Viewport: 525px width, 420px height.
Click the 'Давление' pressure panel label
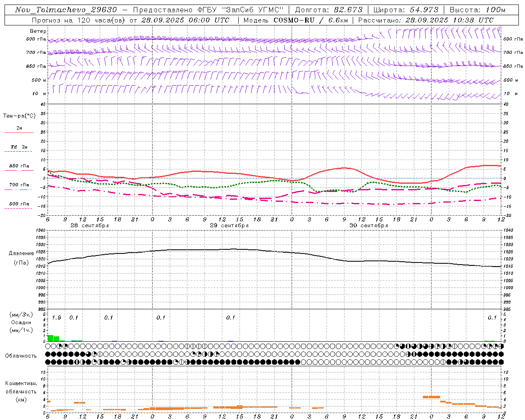pos(21,253)
